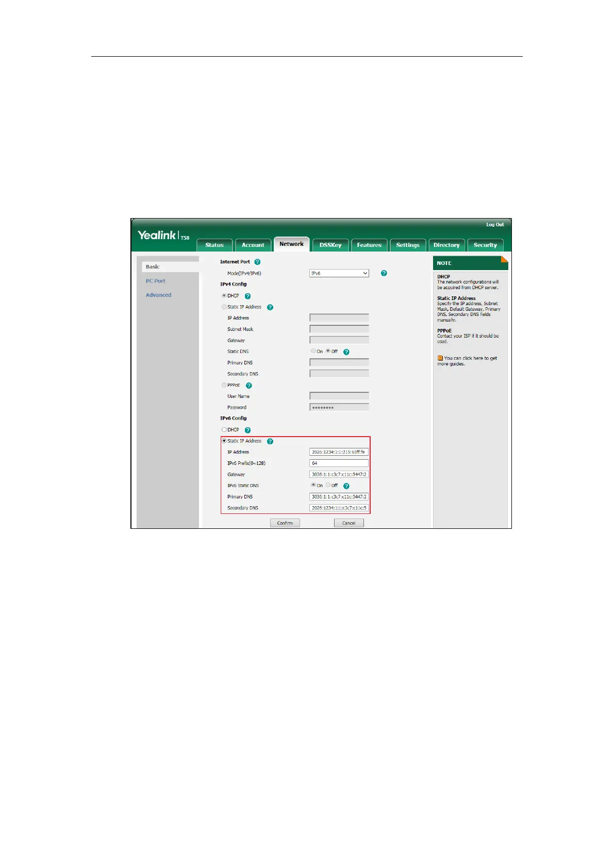Click the Cancel button
The height and width of the screenshot is (868, 614).
tap(349, 523)
